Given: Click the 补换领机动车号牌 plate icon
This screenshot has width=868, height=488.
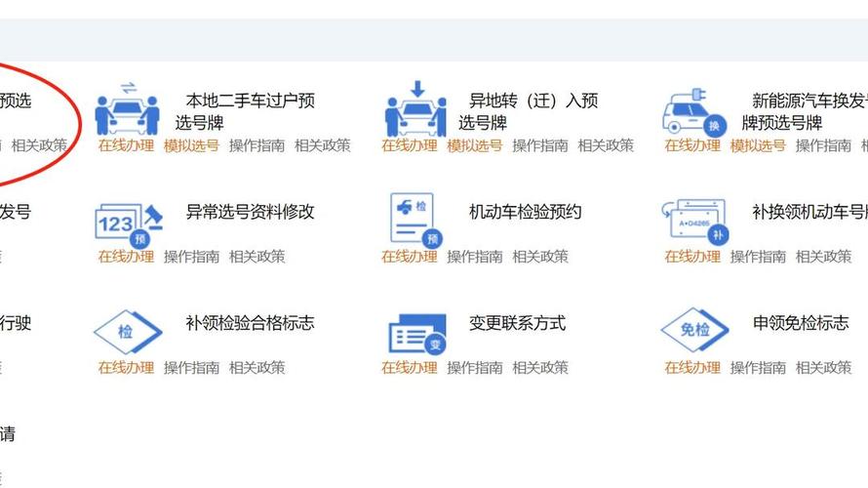Looking at the screenshot, I should click(694, 221).
